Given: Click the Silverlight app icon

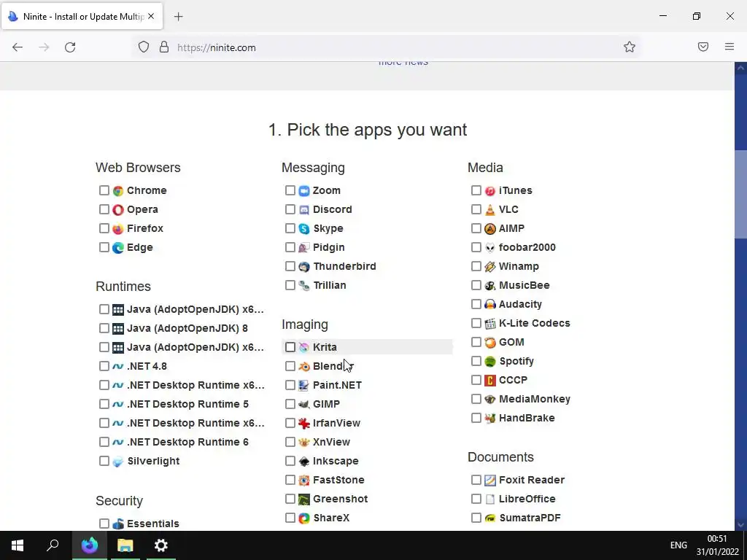Looking at the screenshot, I should (x=117, y=462).
